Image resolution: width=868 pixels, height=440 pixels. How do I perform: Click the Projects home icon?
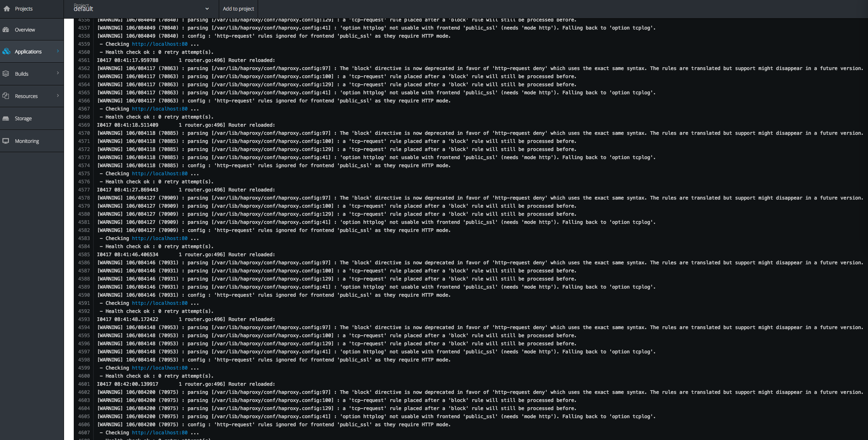pyautogui.click(x=6, y=9)
